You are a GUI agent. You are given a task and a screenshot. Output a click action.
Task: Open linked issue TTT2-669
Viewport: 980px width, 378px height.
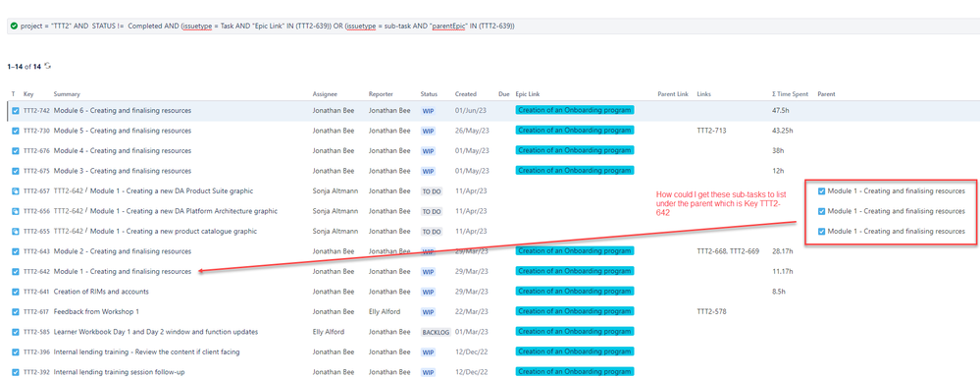click(x=745, y=251)
